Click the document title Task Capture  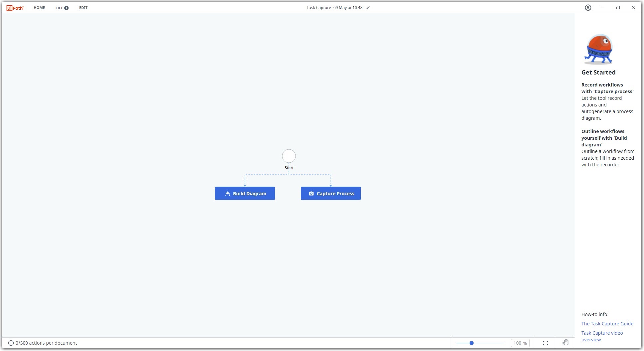[x=334, y=7]
